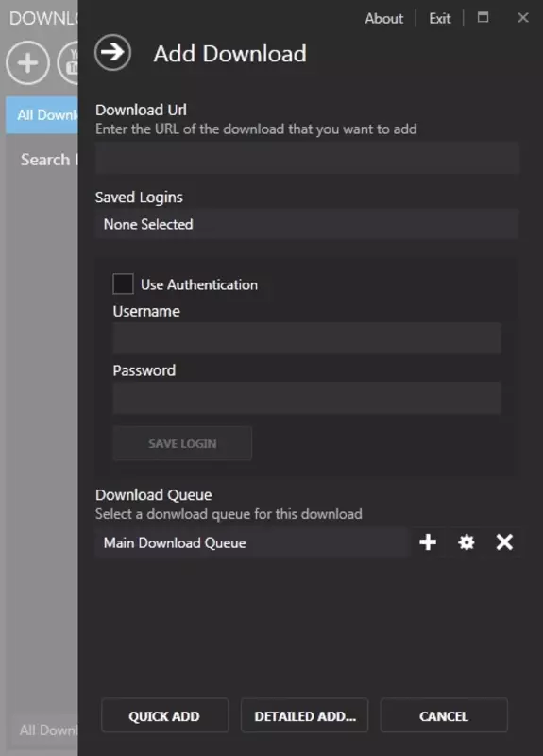Click the plus icon to add queue
Viewport: 543px width, 756px height.
tap(428, 542)
